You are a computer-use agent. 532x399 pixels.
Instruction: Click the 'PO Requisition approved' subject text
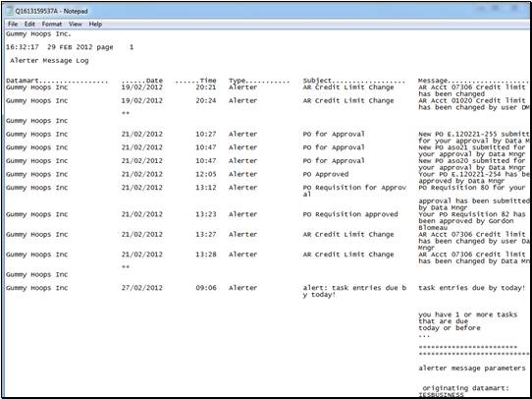click(350, 214)
